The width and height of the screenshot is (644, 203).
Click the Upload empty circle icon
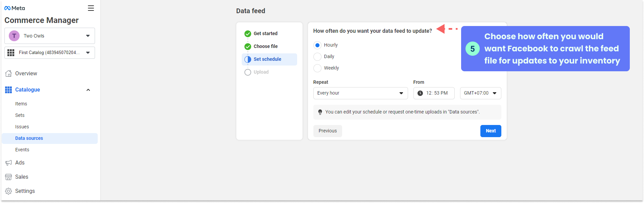(x=248, y=72)
